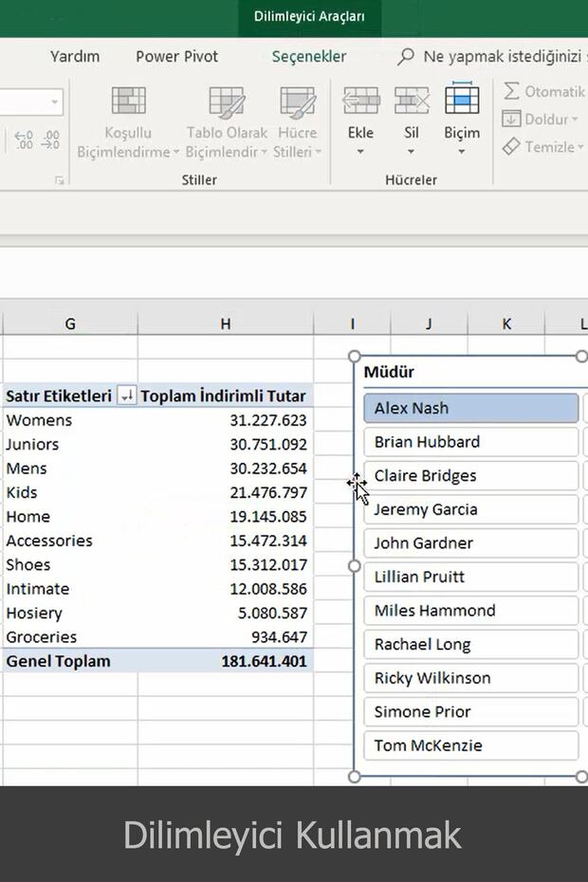The image size is (588, 882).
Task: Click the Sil cells icon
Action: (x=411, y=101)
